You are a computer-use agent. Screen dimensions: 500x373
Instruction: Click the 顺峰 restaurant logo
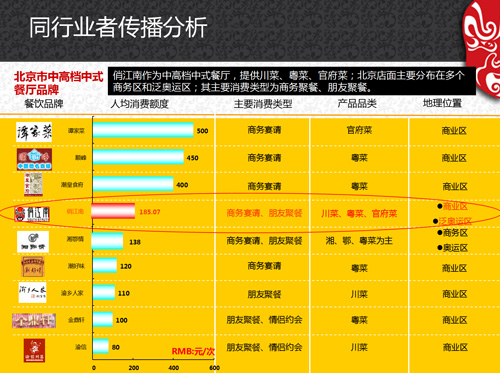34,159
